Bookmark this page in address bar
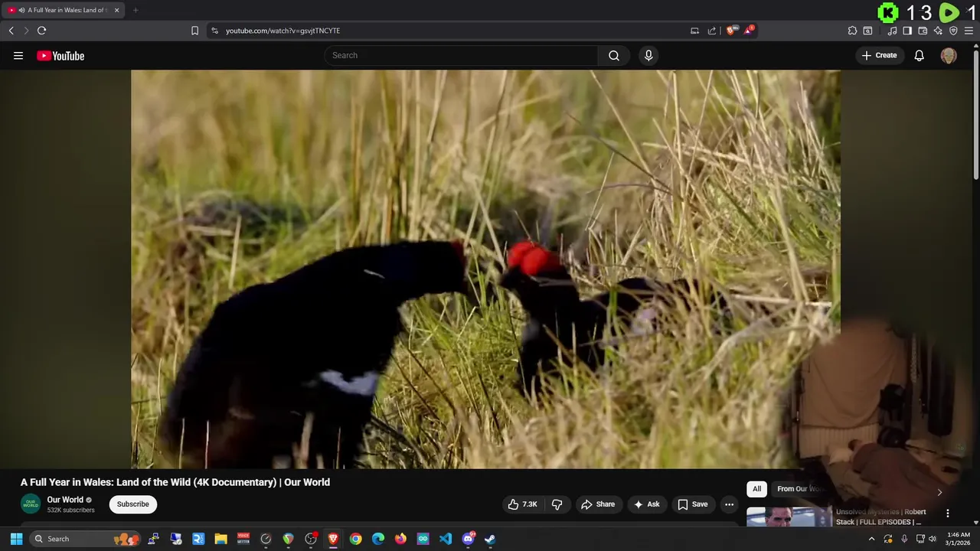This screenshot has height=551, width=980. click(194, 31)
